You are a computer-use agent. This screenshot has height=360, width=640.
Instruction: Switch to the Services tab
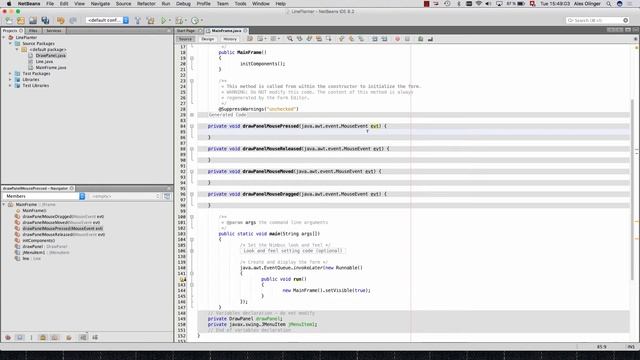(53, 31)
